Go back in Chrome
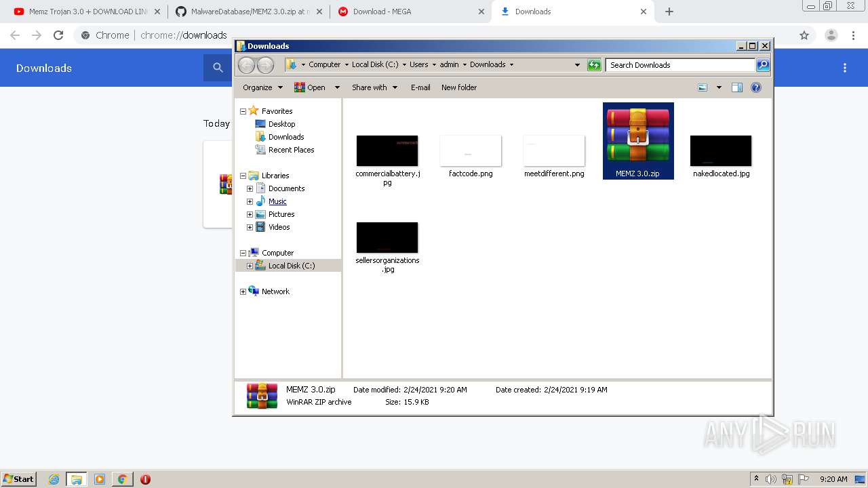The width and height of the screenshot is (868, 488). click(15, 35)
